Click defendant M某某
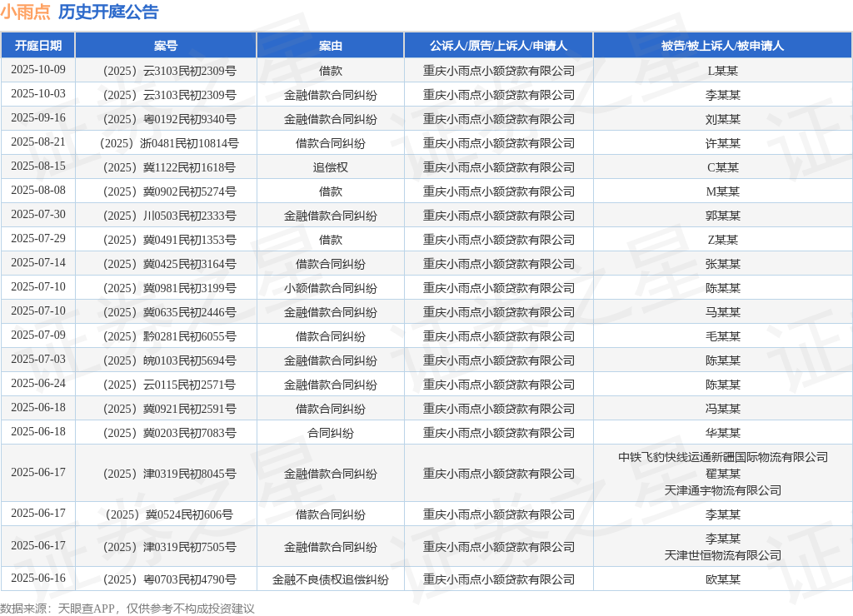Screen dimensions: 853x616 point(722,191)
